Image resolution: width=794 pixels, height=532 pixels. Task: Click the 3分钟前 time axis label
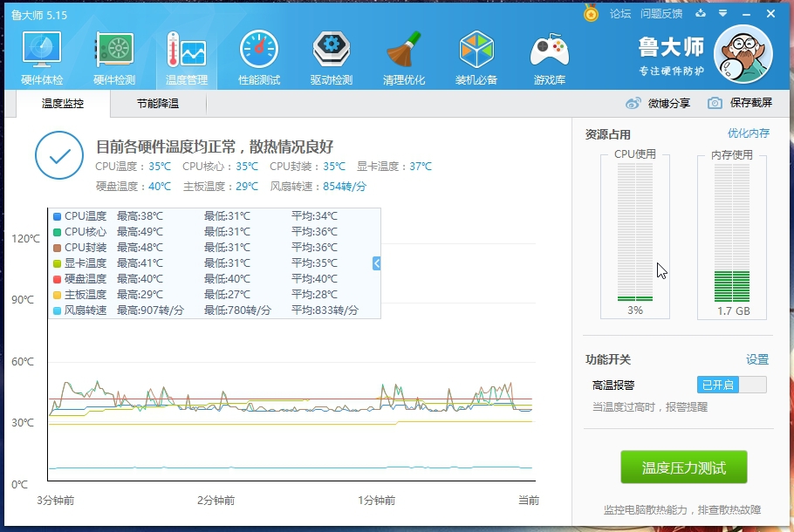(56, 501)
